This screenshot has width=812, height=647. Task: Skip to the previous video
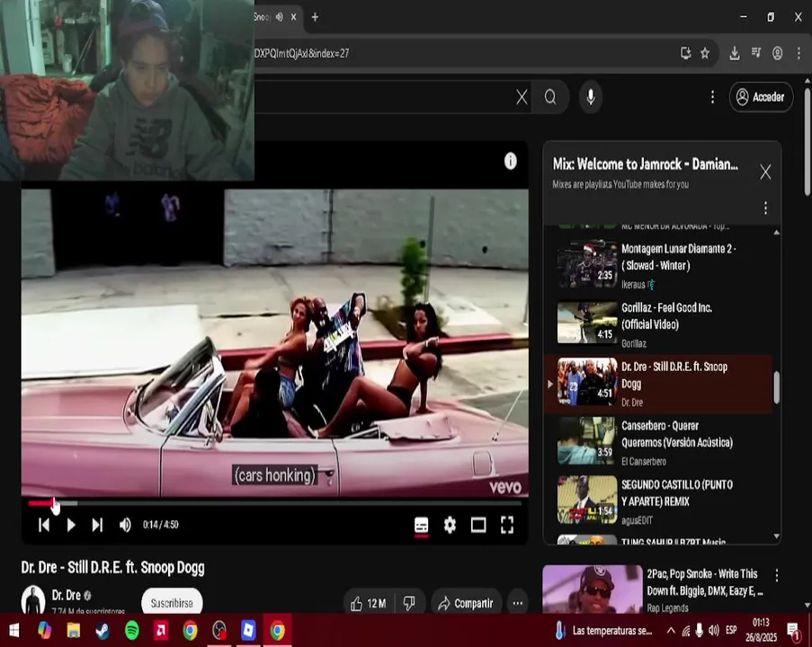click(x=44, y=525)
